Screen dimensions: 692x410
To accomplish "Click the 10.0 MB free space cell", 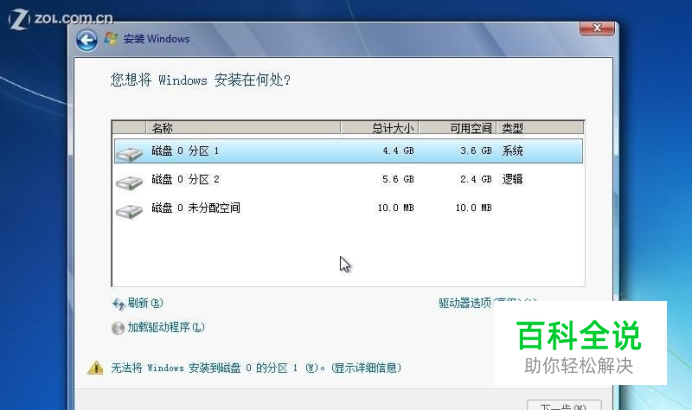I will [x=474, y=207].
